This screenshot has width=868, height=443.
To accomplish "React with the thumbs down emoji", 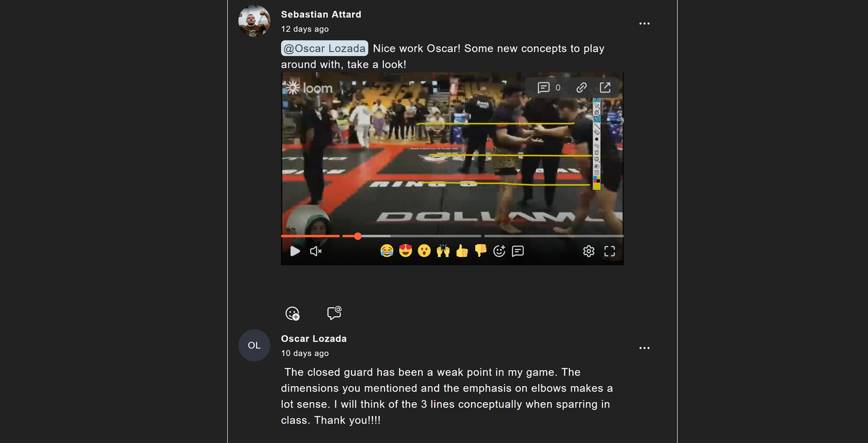I will (481, 251).
